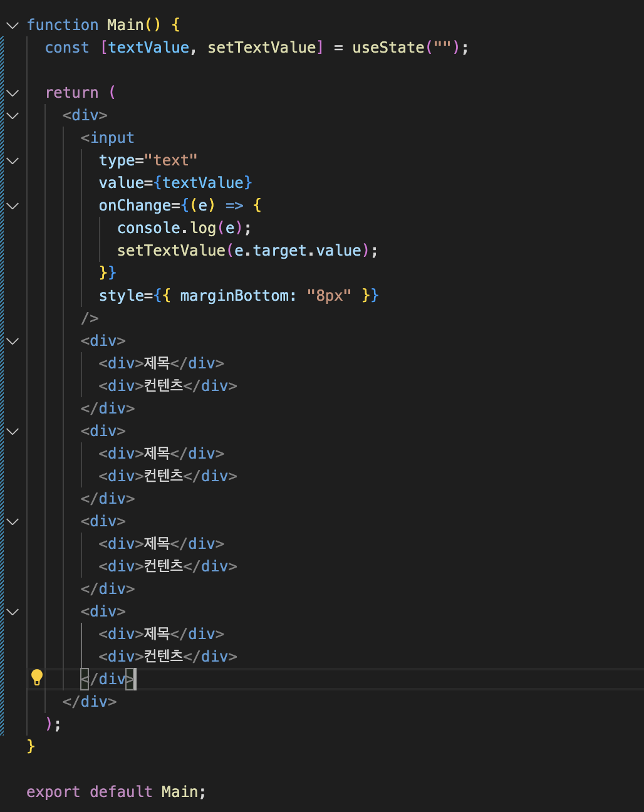Collapse the <div> block right after the /> line
644x812 pixels.
(13, 341)
